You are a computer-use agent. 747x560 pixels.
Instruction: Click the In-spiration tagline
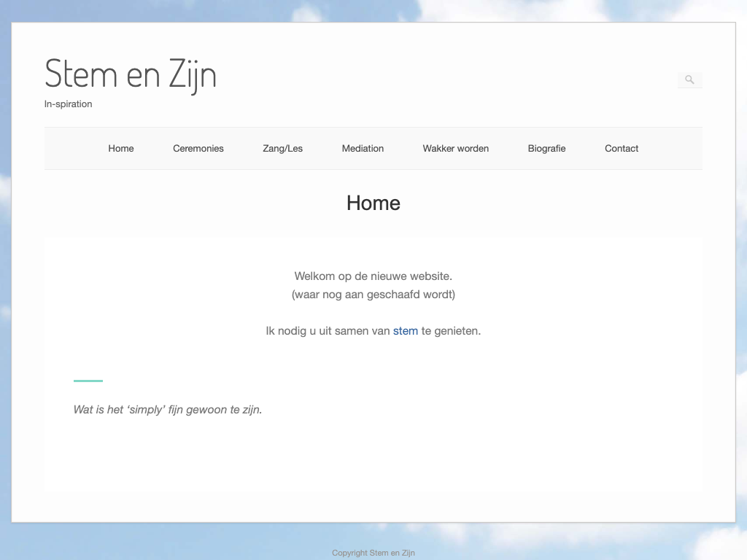tap(69, 104)
